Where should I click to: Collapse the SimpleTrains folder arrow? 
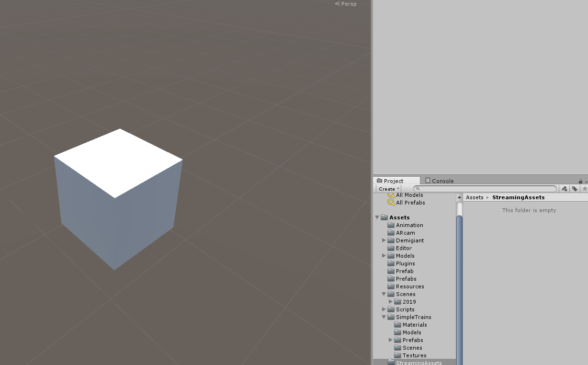click(x=384, y=317)
